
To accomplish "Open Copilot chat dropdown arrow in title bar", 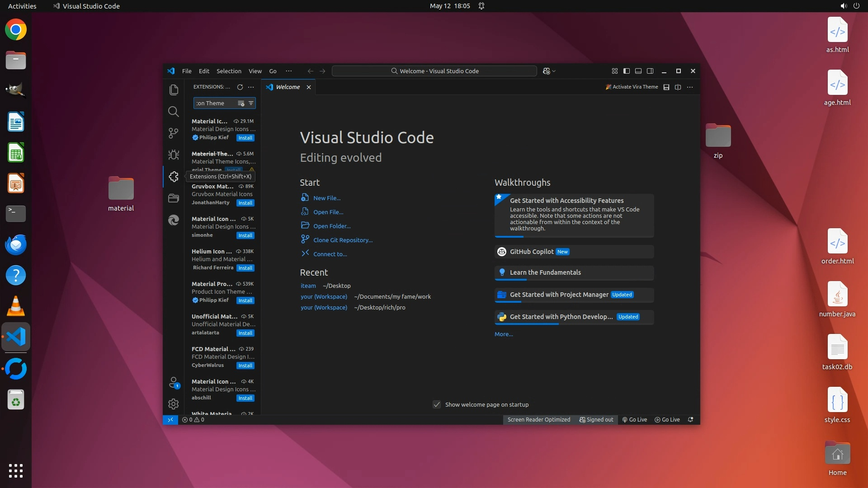I will [554, 71].
